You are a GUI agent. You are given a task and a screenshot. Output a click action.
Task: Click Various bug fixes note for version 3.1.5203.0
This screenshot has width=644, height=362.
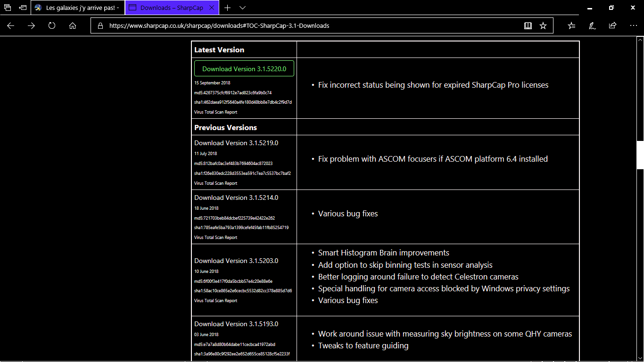coord(348,300)
